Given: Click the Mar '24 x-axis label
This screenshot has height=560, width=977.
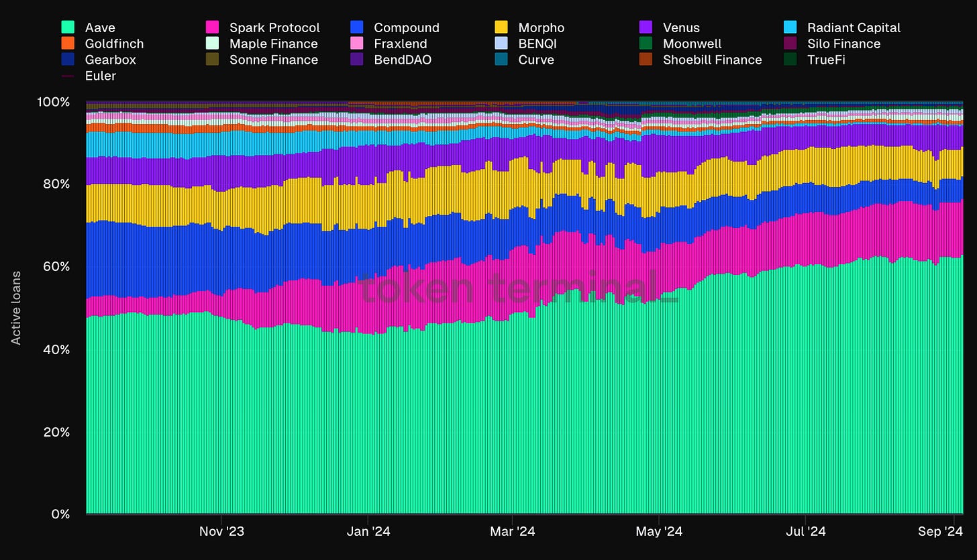Looking at the screenshot, I should click(x=513, y=532).
